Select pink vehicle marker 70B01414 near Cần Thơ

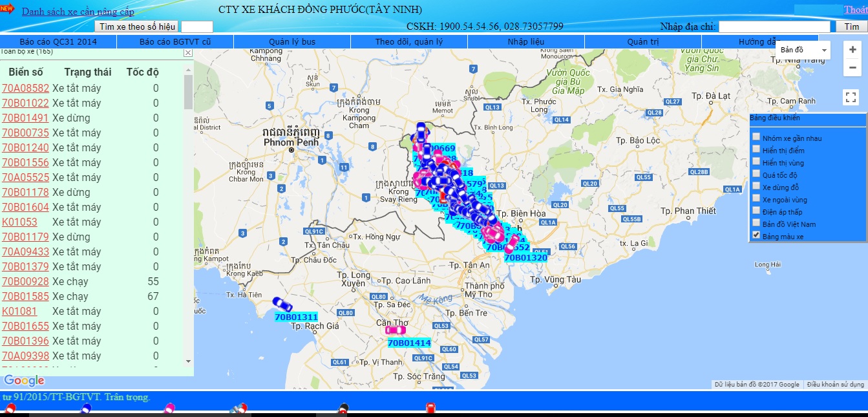coord(396,330)
